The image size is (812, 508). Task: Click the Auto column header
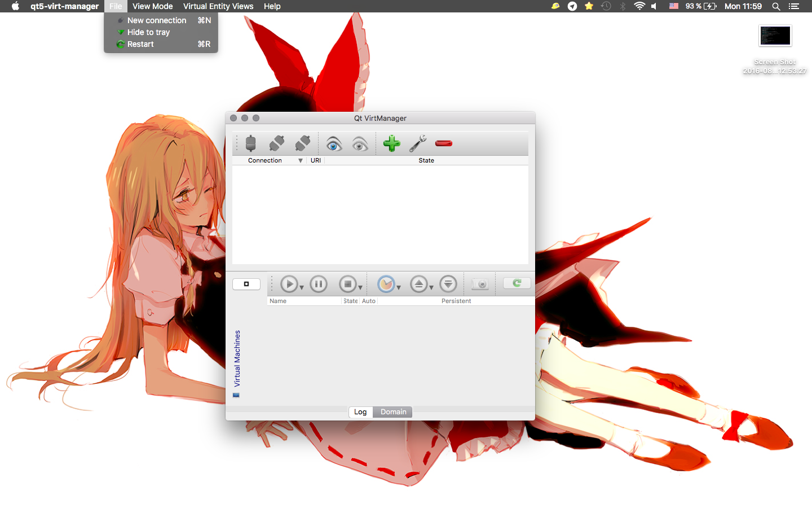click(x=369, y=301)
